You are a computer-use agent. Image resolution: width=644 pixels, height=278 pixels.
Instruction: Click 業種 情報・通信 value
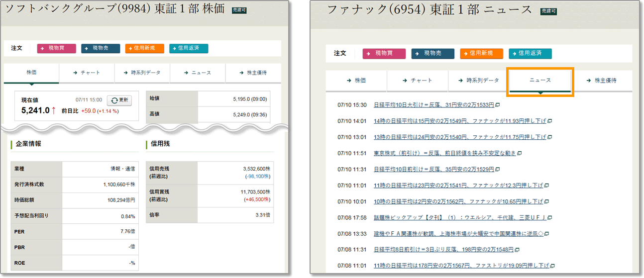(122, 169)
